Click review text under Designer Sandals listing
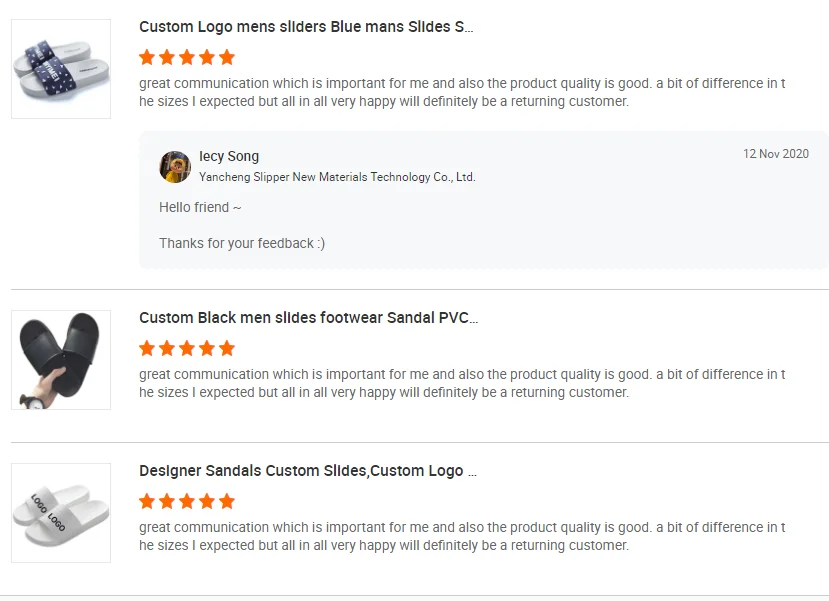829x601 pixels. click(x=461, y=536)
